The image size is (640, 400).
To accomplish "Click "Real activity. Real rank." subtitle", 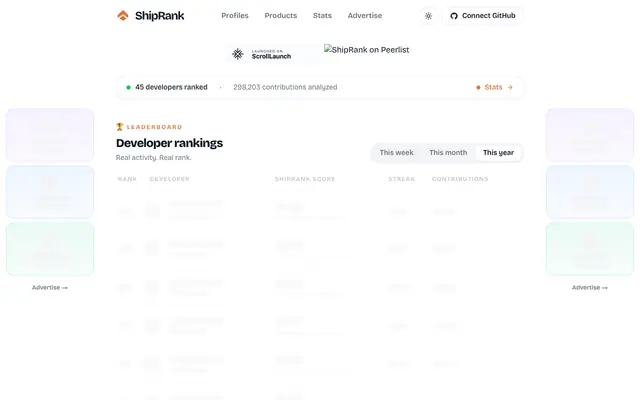I will click(x=153, y=158).
